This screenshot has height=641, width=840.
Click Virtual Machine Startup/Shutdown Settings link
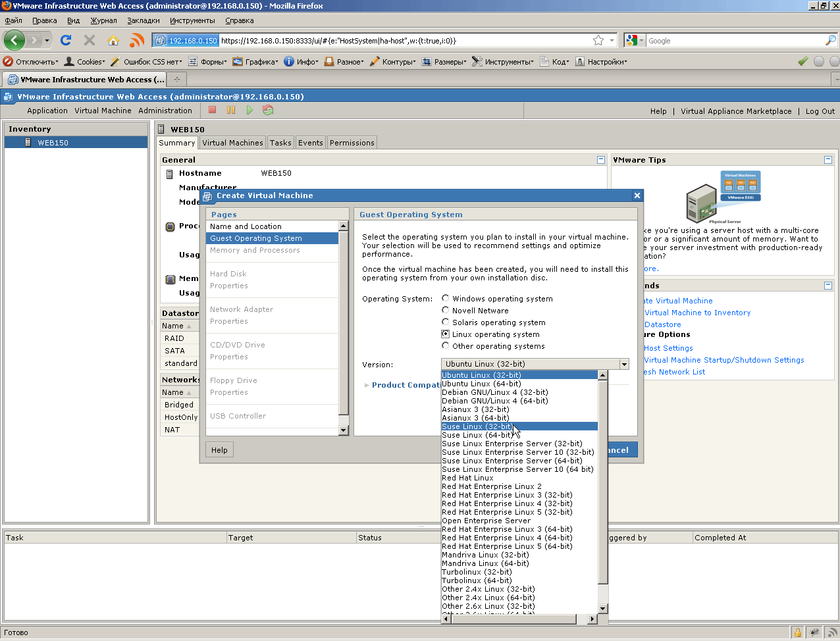[724, 360]
